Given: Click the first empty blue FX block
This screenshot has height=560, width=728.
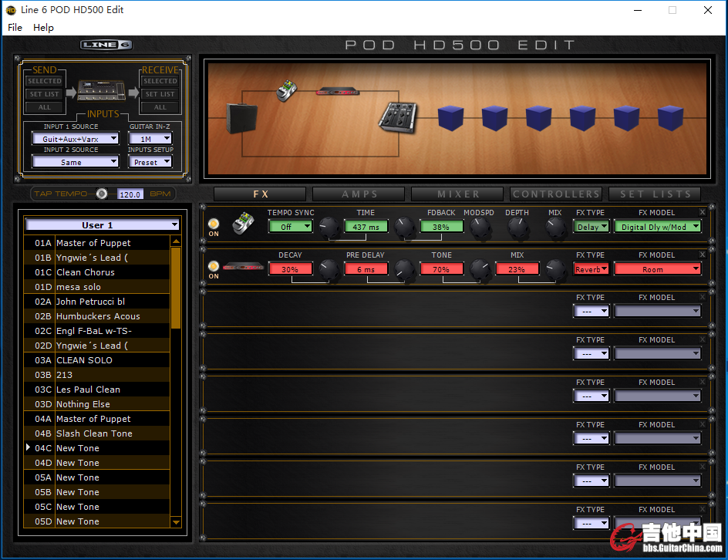Looking at the screenshot, I should point(450,118).
